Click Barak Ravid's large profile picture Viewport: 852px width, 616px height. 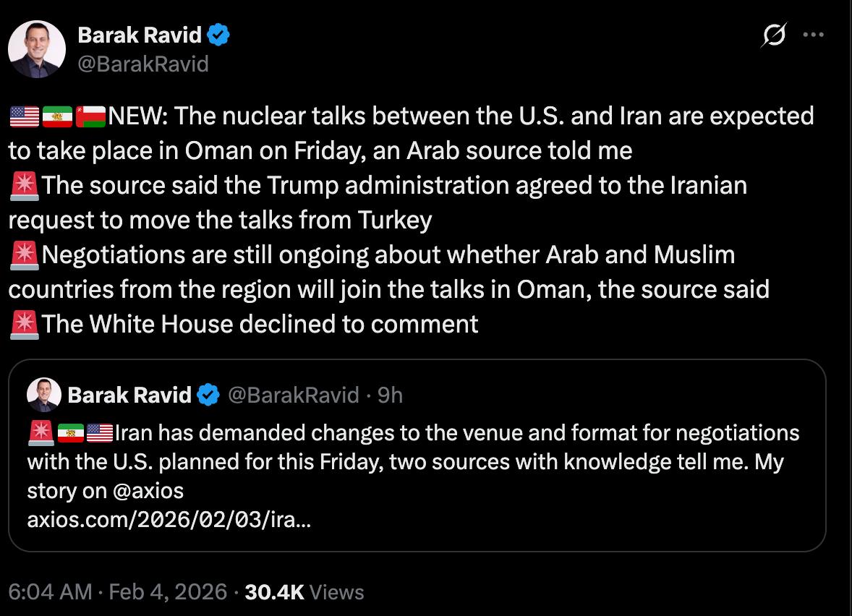tap(37, 48)
